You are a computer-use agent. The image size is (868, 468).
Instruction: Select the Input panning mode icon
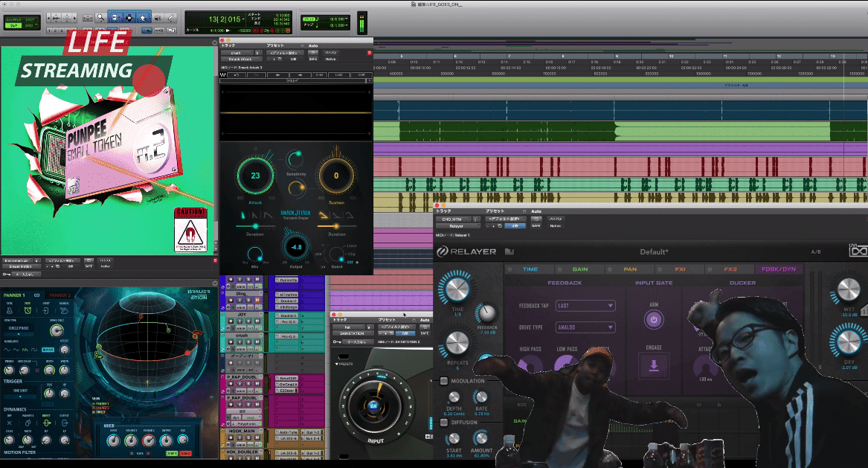47,311
